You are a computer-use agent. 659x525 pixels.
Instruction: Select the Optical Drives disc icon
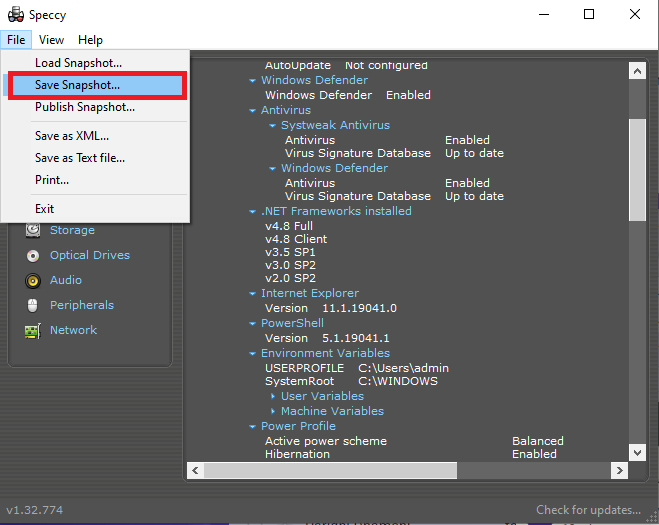click(33, 256)
